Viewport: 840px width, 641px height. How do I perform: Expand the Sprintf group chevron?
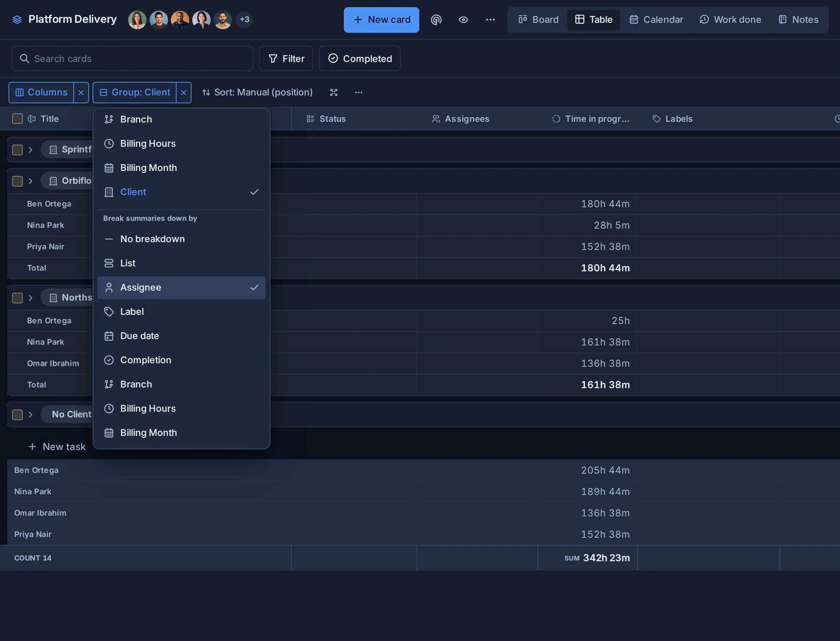[x=31, y=150]
